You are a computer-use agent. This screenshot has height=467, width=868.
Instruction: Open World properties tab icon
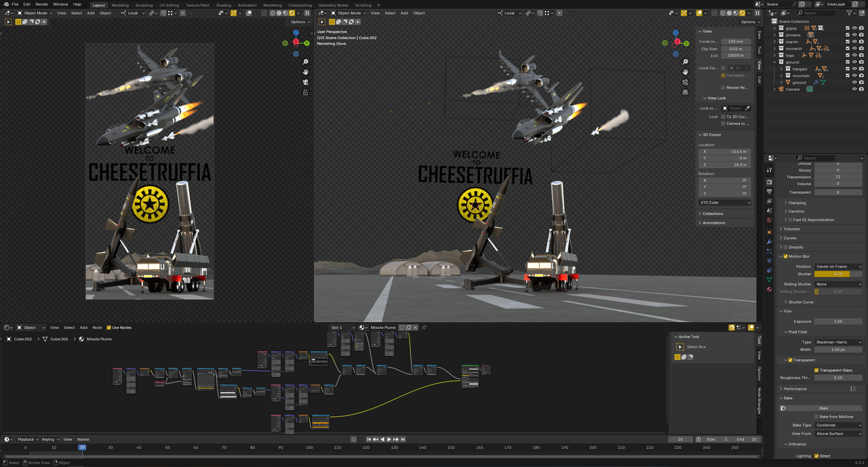(769, 220)
